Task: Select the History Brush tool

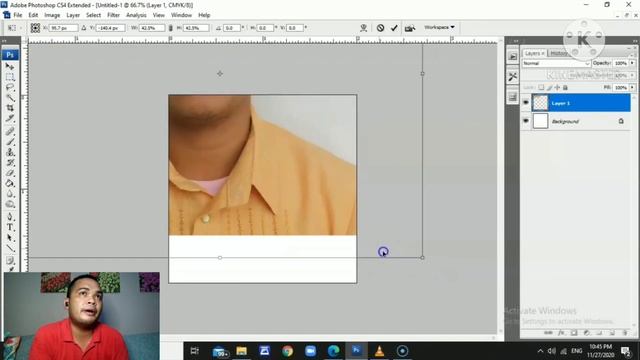Action: (10, 163)
